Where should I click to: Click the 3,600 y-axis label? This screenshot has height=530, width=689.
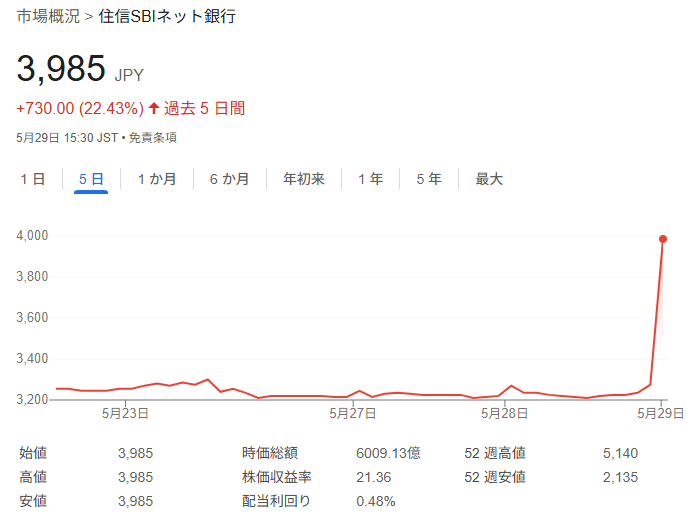(x=32, y=317)
